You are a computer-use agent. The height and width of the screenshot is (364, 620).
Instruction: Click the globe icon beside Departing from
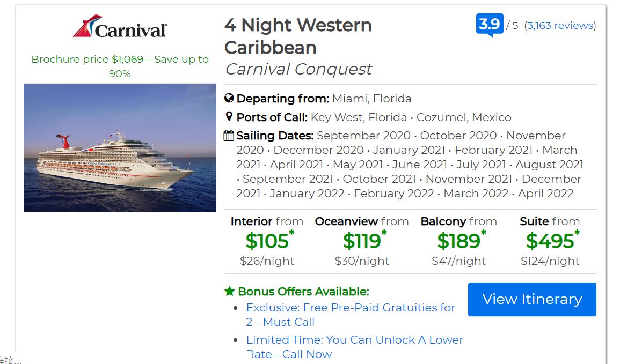coord(229,98)
